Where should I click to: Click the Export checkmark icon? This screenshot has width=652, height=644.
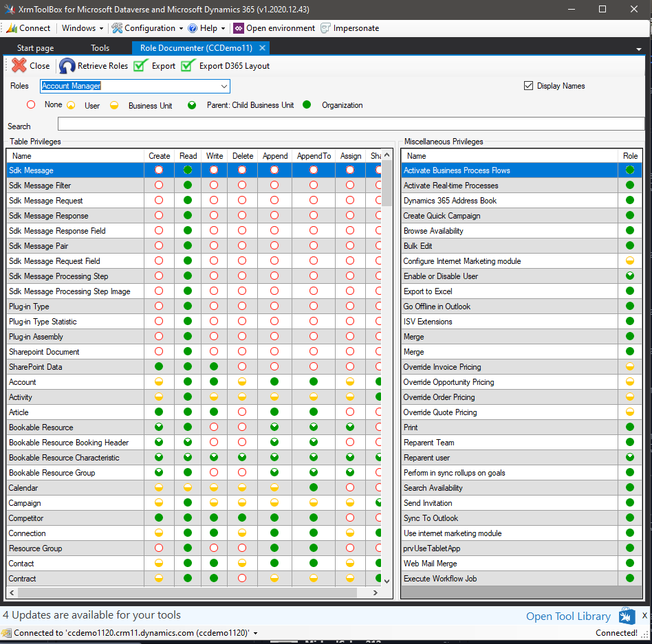click(x=140, y=66)
